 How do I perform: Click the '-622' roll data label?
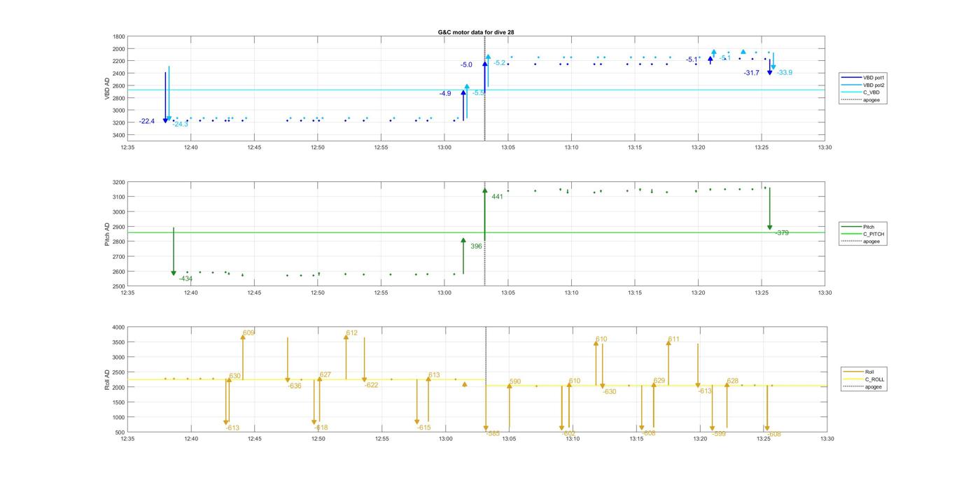tap(371, 385)
